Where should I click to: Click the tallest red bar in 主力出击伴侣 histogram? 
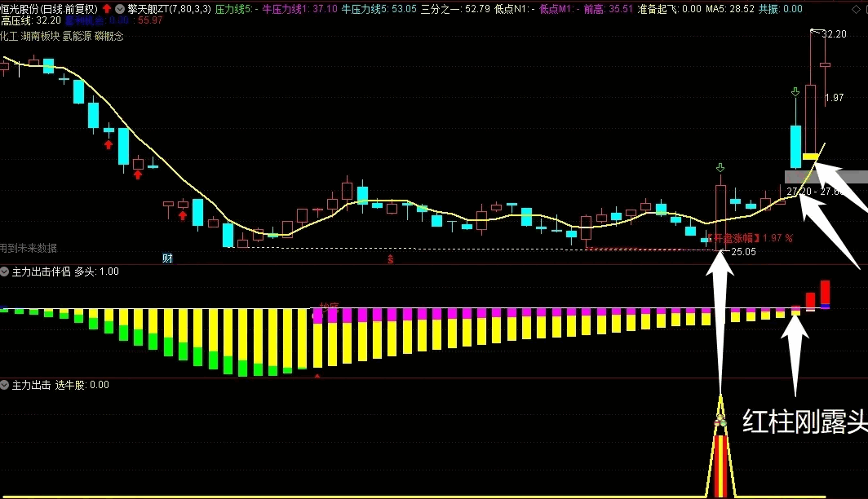(x=826, y=294)
